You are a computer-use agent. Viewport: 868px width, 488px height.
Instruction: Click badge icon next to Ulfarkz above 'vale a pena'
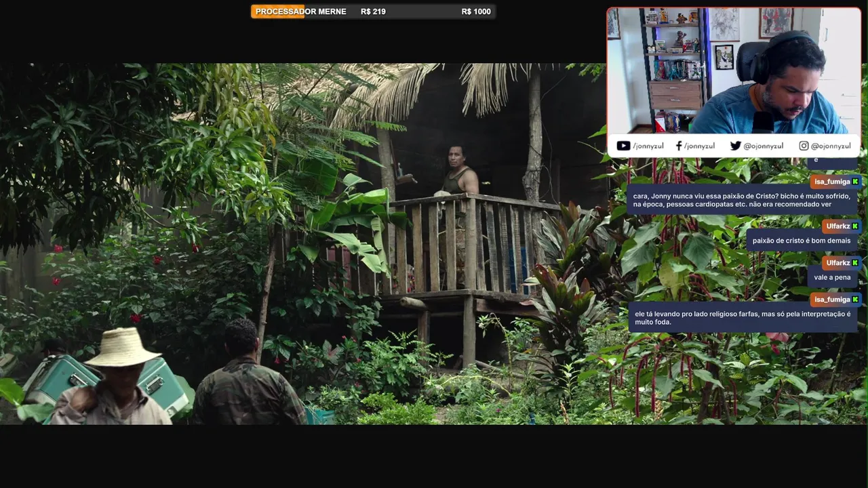(x=855, y=263)
